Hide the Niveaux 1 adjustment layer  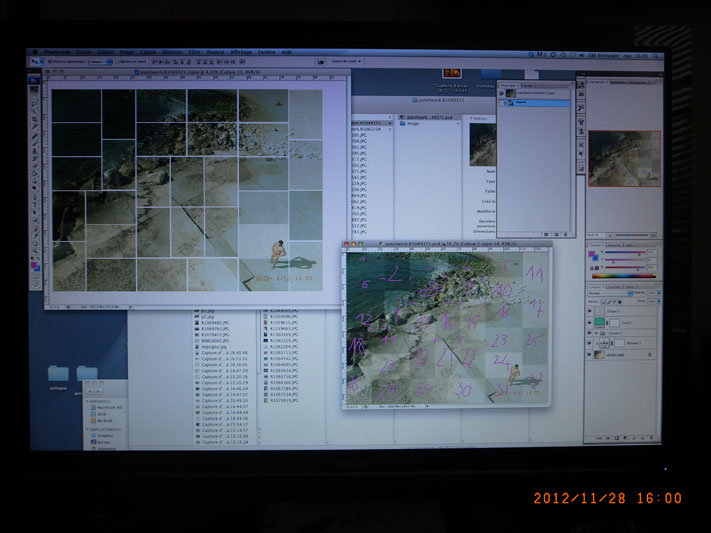[x=589, y=343]
